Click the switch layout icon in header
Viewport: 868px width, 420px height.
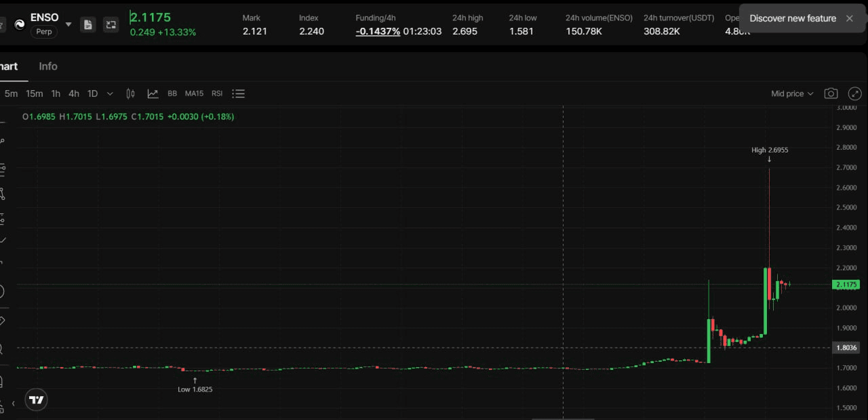tap(111, 24)
